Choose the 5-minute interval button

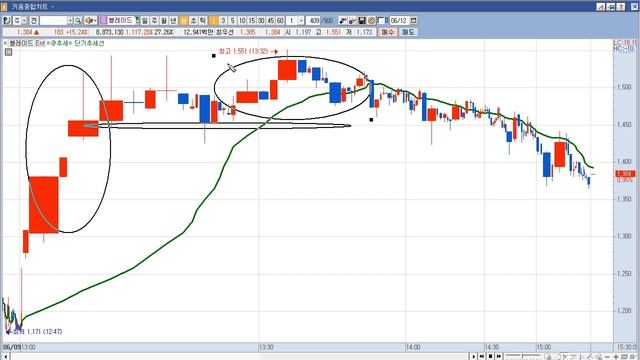[x=232, y=20]
